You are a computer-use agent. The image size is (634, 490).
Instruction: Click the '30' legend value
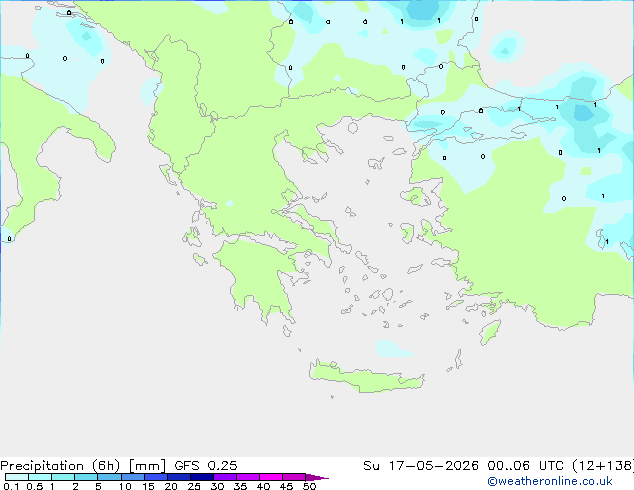click(x=217, y=486)
